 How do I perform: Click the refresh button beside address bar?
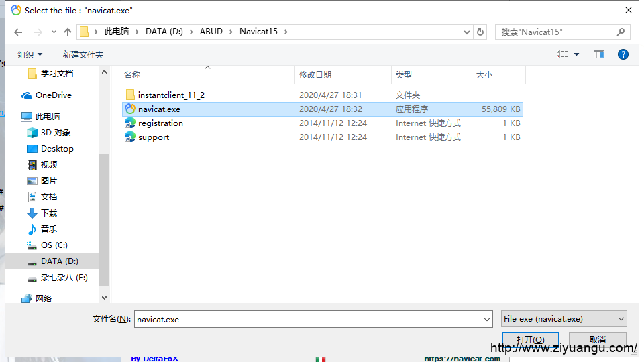480,32
